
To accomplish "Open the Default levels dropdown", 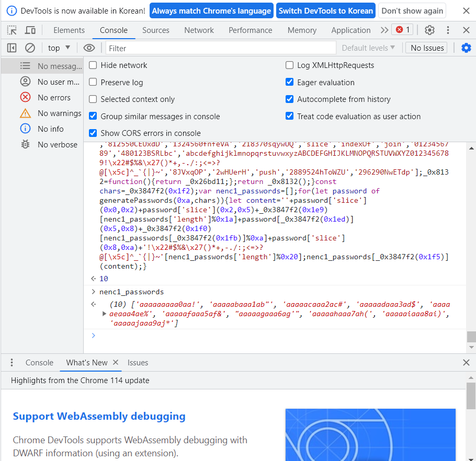I will point(368,48).
